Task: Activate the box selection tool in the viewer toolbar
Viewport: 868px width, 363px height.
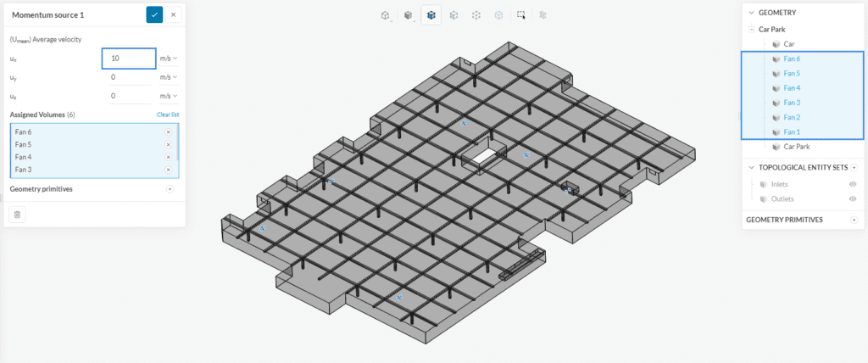Action: 520,14
